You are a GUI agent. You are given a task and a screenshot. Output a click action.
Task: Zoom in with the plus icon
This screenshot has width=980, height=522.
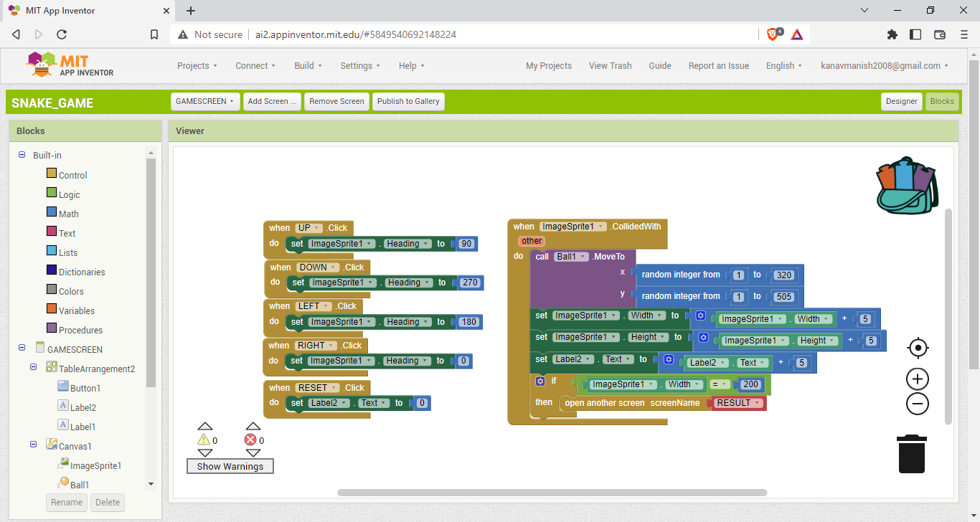coord(918,379)
